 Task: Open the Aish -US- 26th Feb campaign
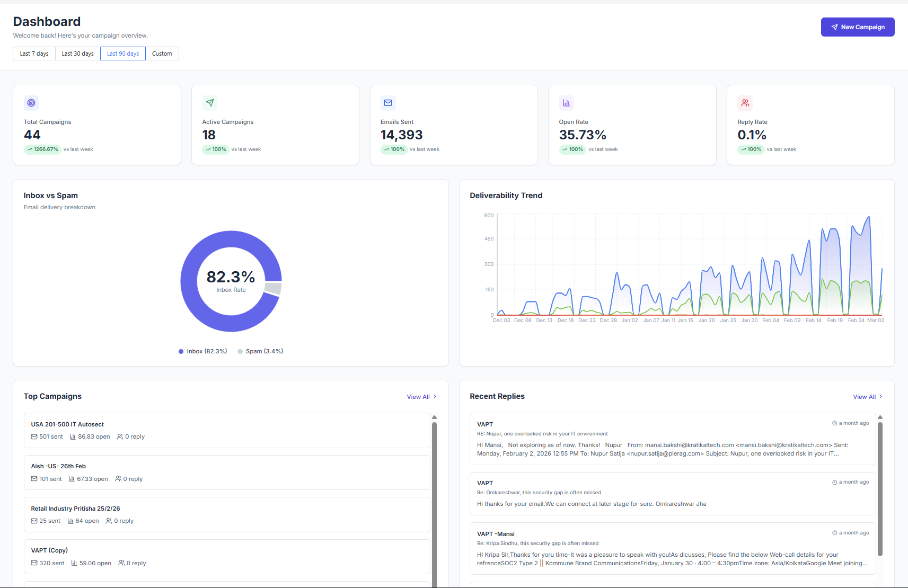coord(58,466)
